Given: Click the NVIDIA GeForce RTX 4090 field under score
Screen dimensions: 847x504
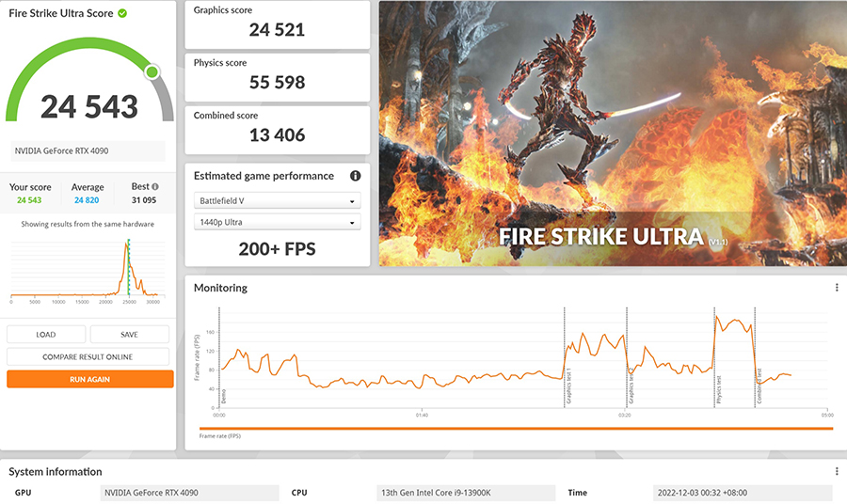Looking at the screenshot, I should point(88,151).
